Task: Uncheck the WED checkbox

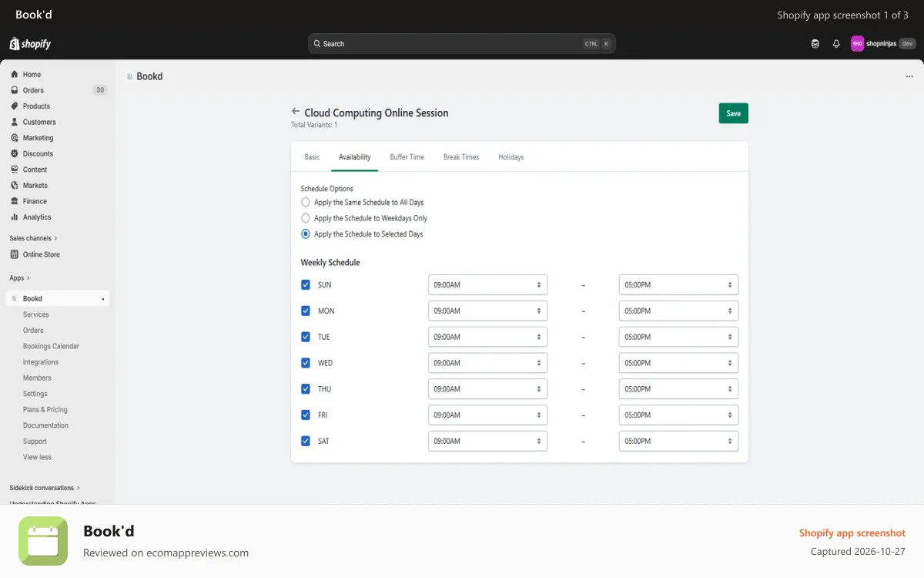Action: 306,363
